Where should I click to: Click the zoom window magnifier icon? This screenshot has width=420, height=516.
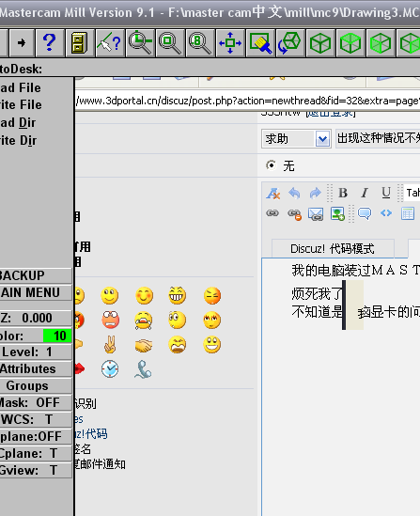coord(140,43)
